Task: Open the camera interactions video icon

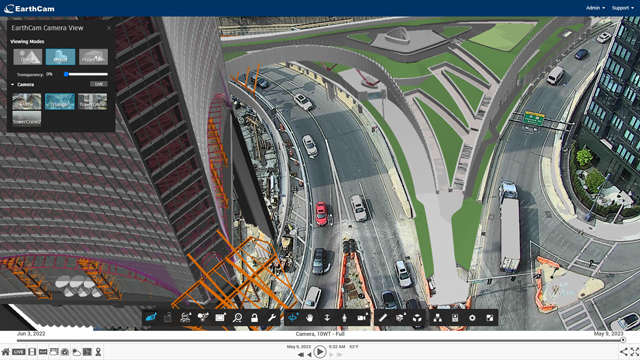Action: [362, 318]
